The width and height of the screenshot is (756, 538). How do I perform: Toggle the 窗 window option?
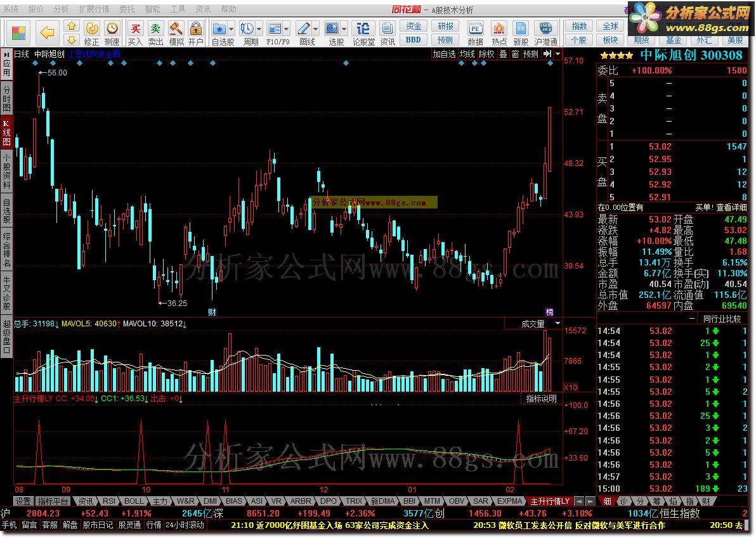[515, 54]
